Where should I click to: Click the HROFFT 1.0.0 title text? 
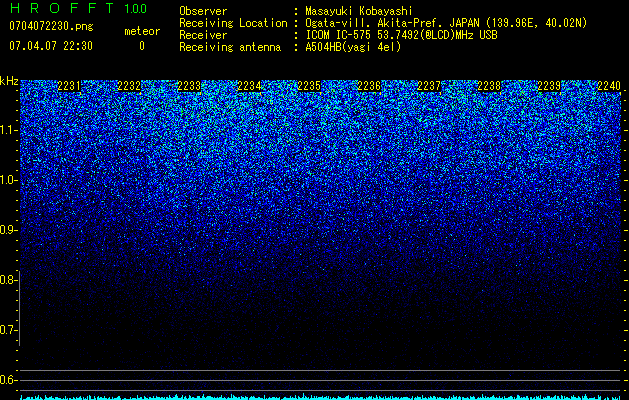[x=78, y=8]
